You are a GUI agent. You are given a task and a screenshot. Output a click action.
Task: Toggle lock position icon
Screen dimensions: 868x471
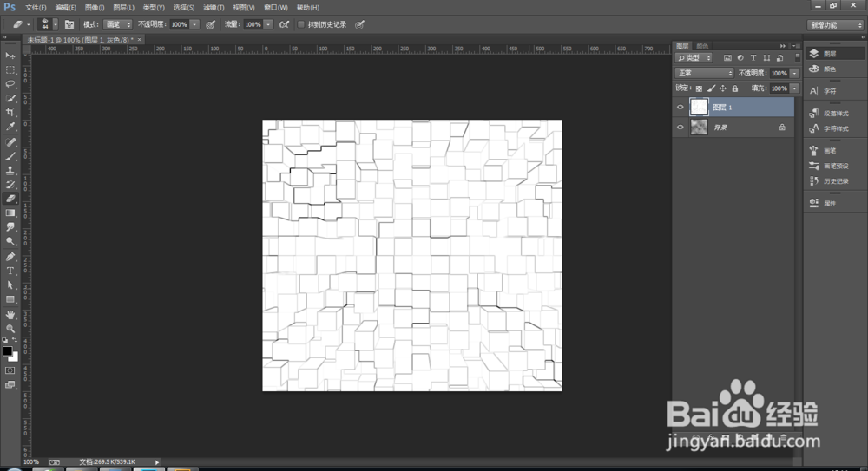tap(723, 88)
